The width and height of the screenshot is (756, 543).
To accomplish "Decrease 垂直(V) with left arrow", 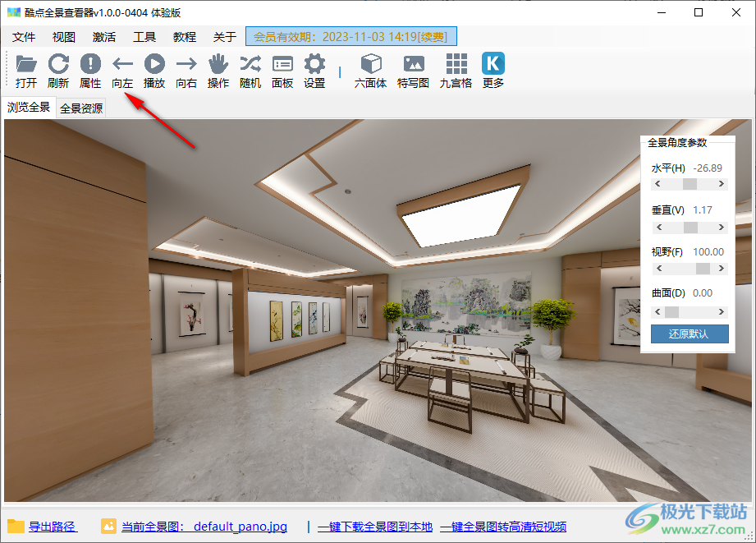I will [659, 228].
